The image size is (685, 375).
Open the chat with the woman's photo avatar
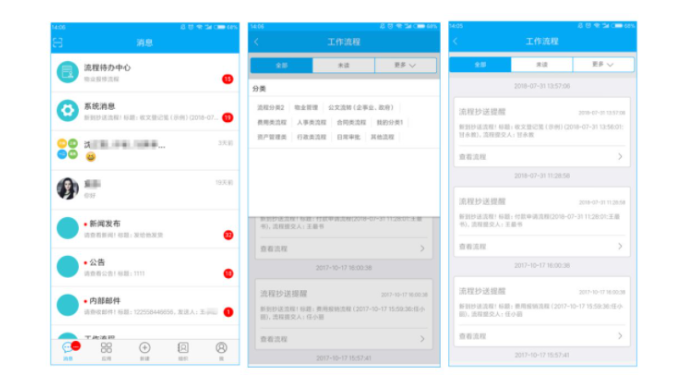pyautogui.click(x=68, y=188)
